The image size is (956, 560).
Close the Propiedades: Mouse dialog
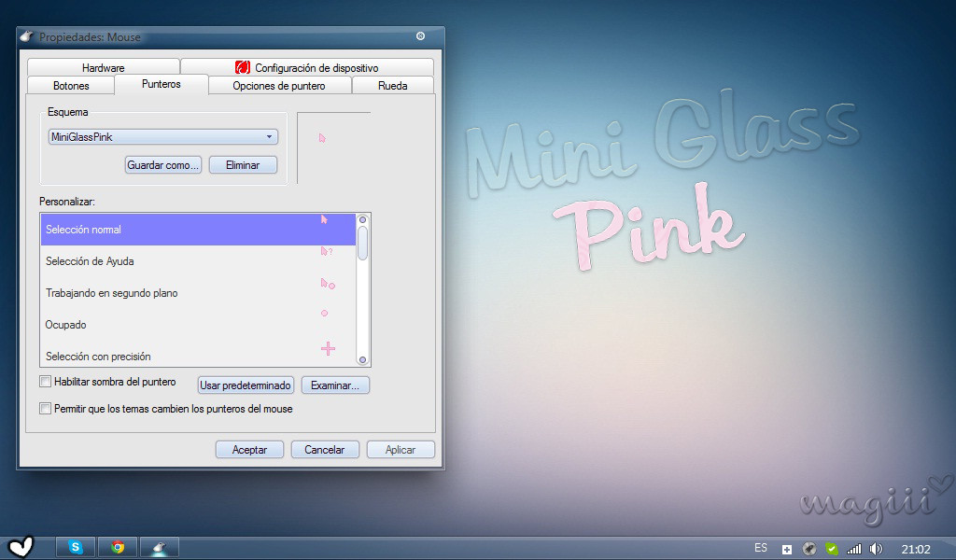[421, 36]
